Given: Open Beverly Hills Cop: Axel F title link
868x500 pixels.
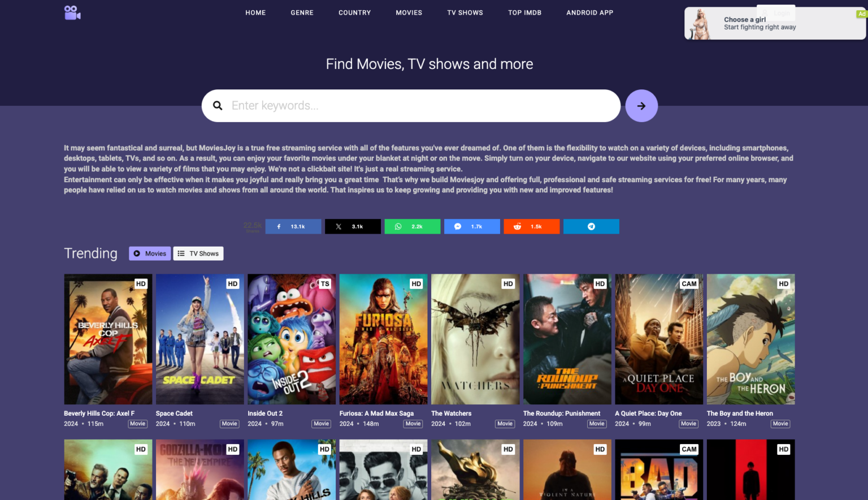Looking at the screenshot, I should click(x=99, y=413).
